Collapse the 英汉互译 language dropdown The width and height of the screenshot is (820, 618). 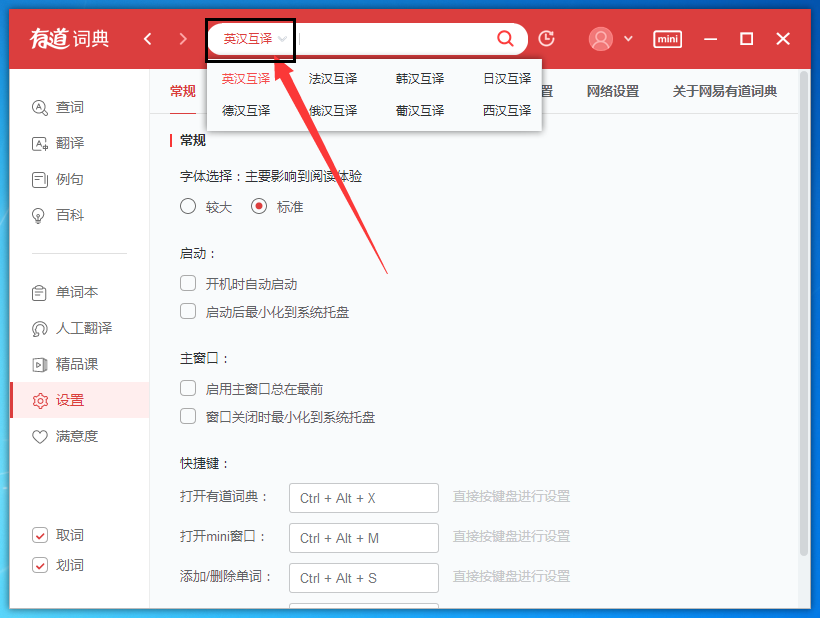pos(254,39)
